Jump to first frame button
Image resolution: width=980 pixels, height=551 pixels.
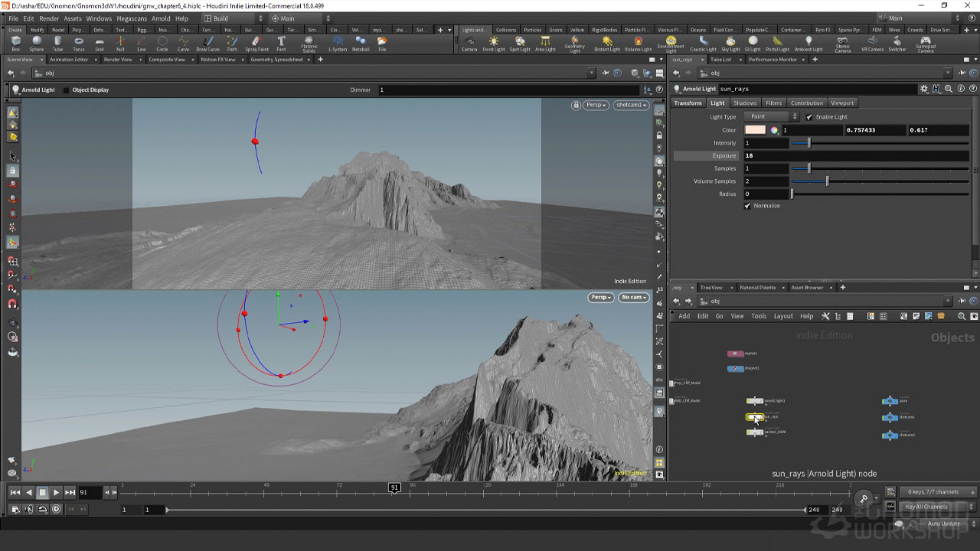click(15, 493)
